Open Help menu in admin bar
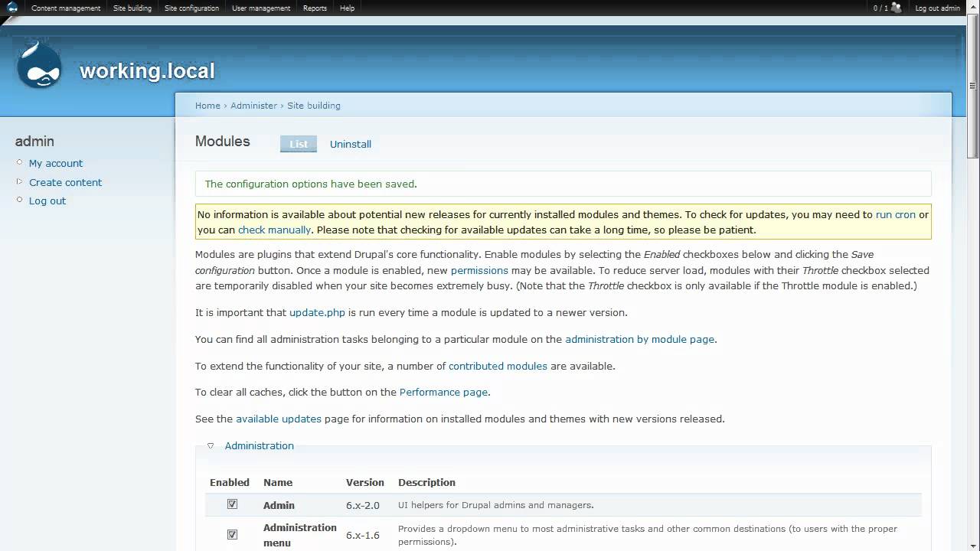The height and width of the screenshot is (551, 980). pos(348,8)
